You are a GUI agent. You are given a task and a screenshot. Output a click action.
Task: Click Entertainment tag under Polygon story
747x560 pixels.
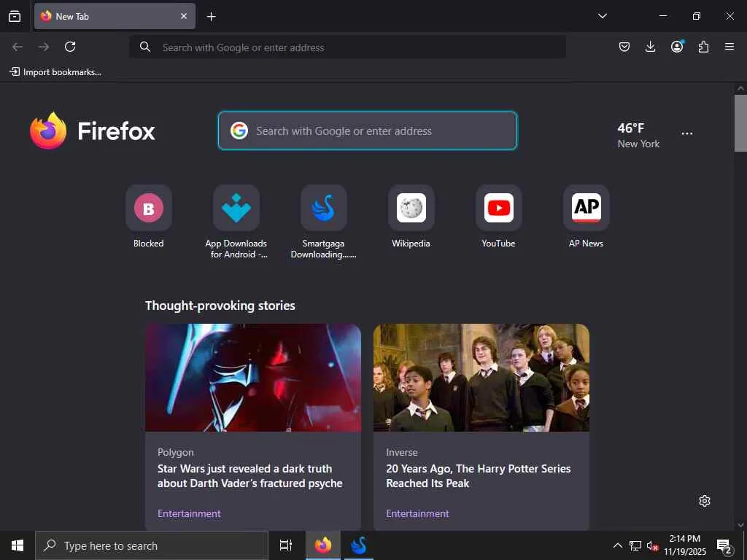pos(189,513)
